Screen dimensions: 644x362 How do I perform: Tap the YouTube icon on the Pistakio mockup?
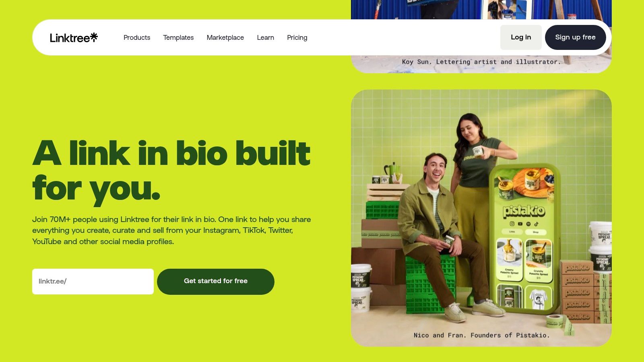pyautogui.click(x=520, y=224)
